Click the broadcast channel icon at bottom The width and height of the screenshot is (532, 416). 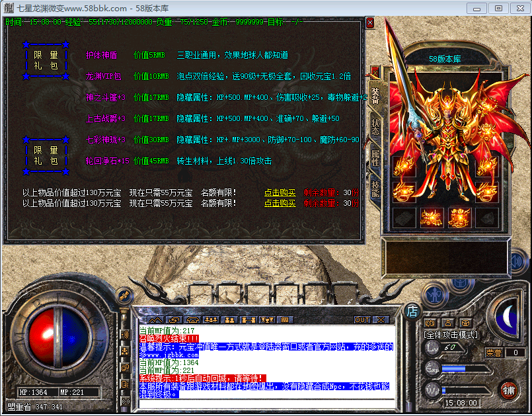125,401
